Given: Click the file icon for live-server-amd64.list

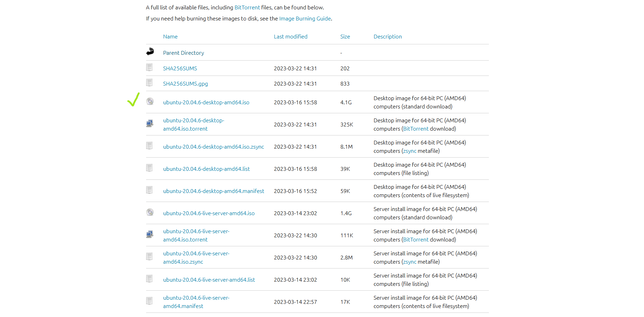Looking at the screenshot, I should click(149, 279).
